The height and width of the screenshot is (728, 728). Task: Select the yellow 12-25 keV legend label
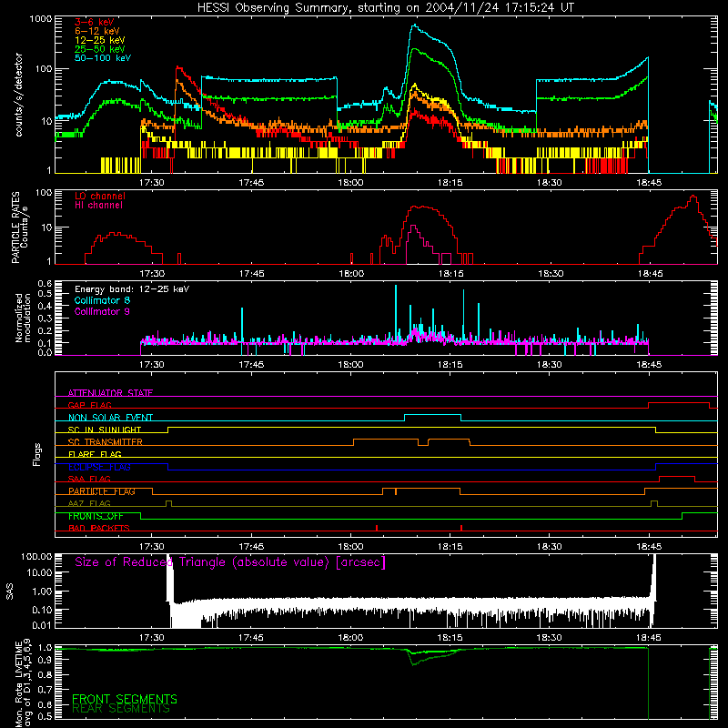[100, 40]
